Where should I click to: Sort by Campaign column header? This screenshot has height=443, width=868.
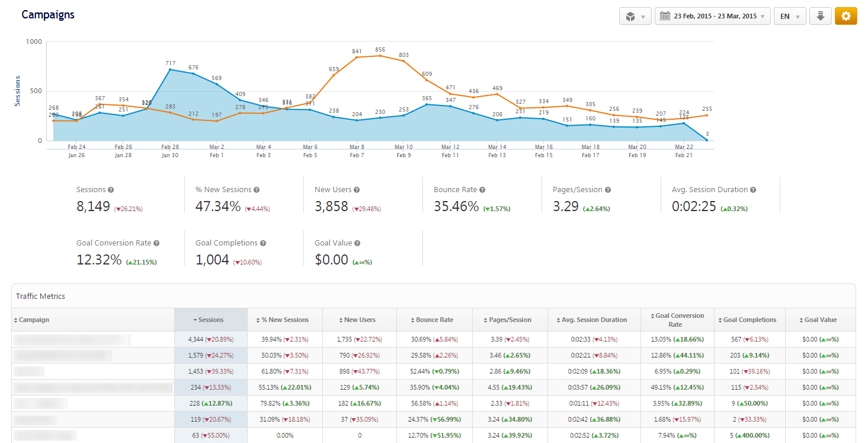coord(34,320)
